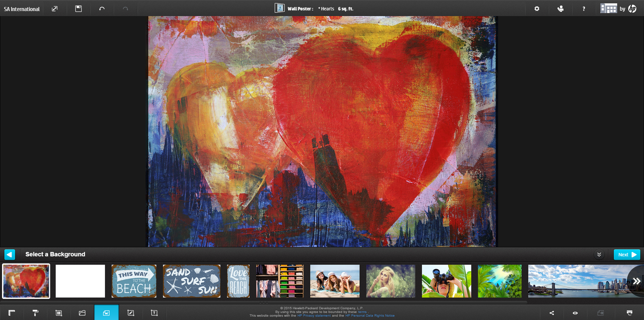Go back with the blue left arrow
This screenshot has width=644, height=320.
[10, 254]
